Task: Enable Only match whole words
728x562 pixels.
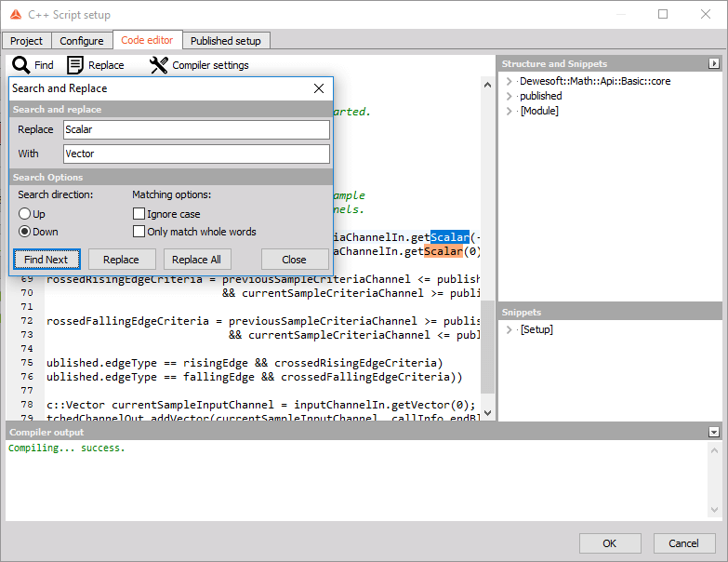Action: point(139,232)
